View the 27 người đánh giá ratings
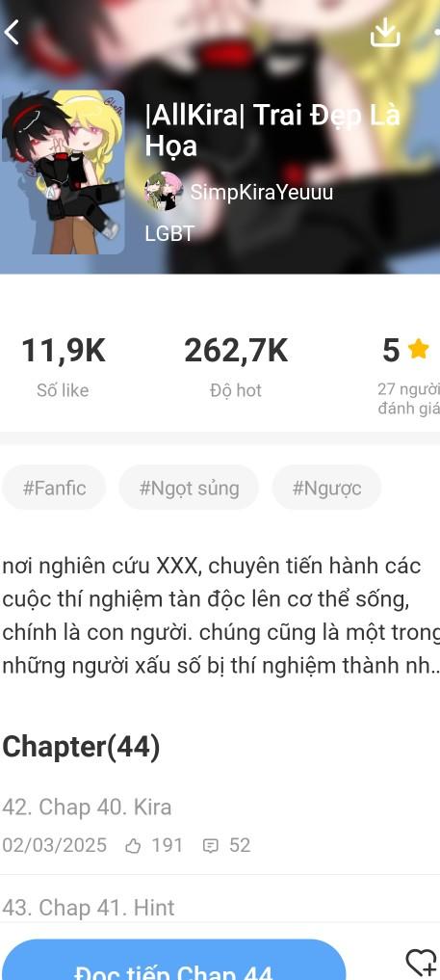The height and width of the screenshot is (980, 440). [x=408, y=399]
